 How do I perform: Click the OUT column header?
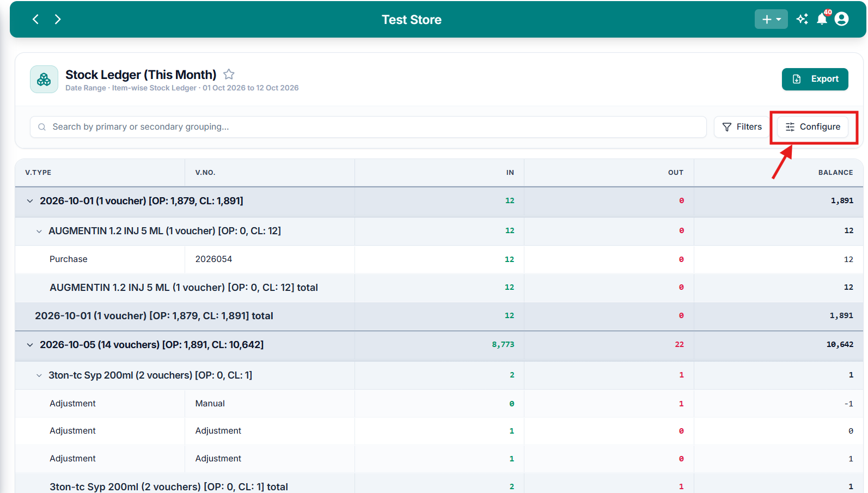pyautogui.click(x=675, y=173)
